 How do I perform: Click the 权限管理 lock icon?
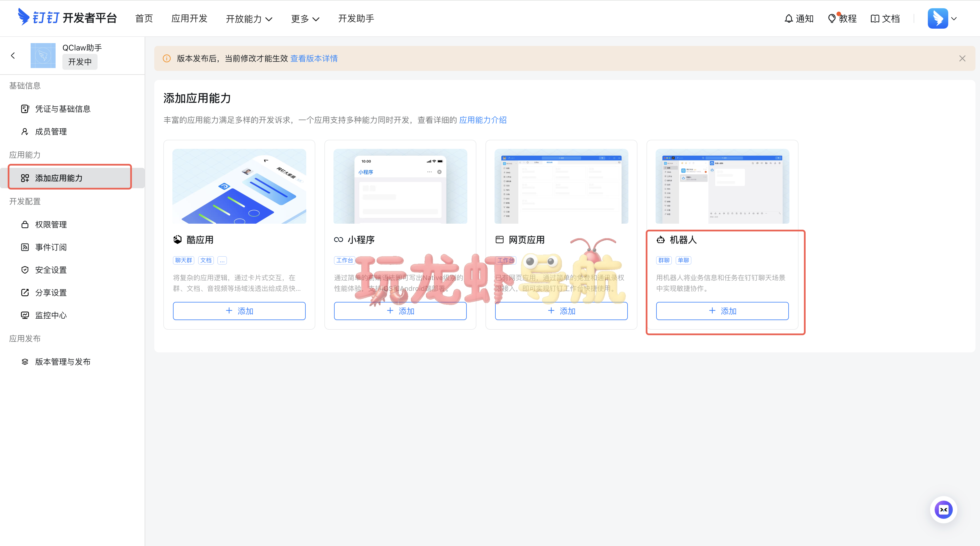25,224
